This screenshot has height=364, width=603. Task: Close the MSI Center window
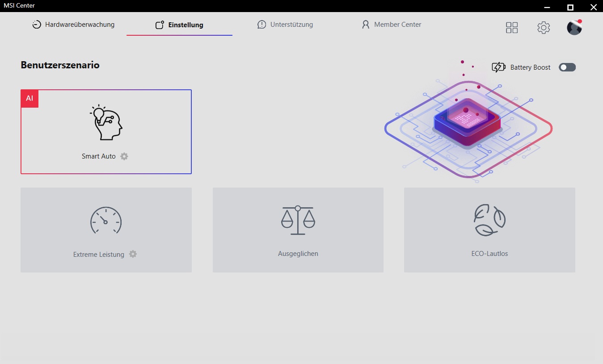[x=593, y=7]
